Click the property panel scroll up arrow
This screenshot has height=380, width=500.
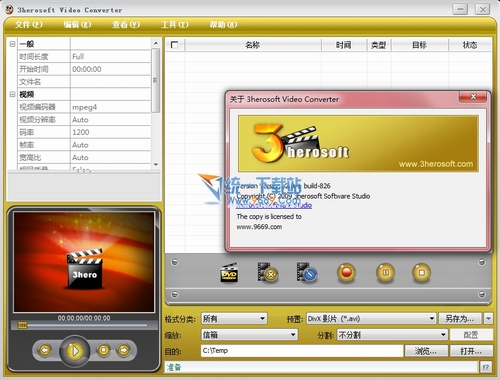coord(156,43)
